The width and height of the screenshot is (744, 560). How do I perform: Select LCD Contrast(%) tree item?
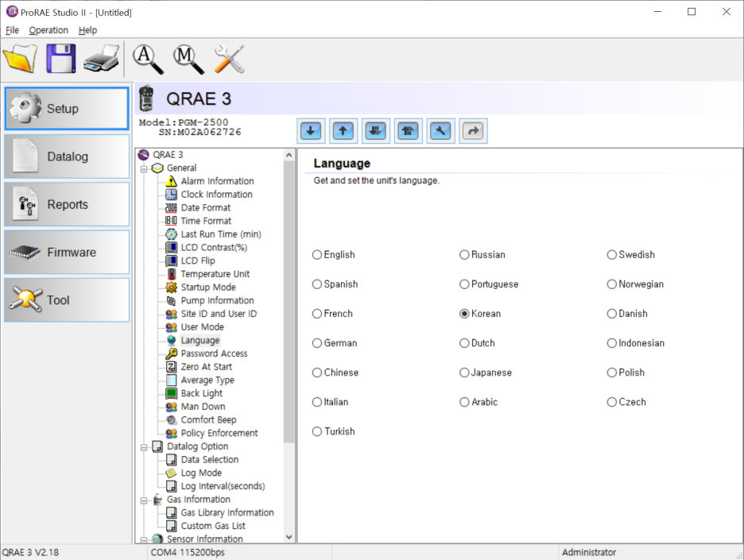coord(214,248)
